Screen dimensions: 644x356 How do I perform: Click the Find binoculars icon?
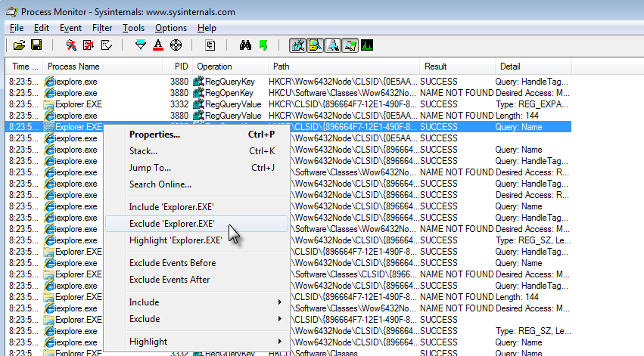click(245, 45)
